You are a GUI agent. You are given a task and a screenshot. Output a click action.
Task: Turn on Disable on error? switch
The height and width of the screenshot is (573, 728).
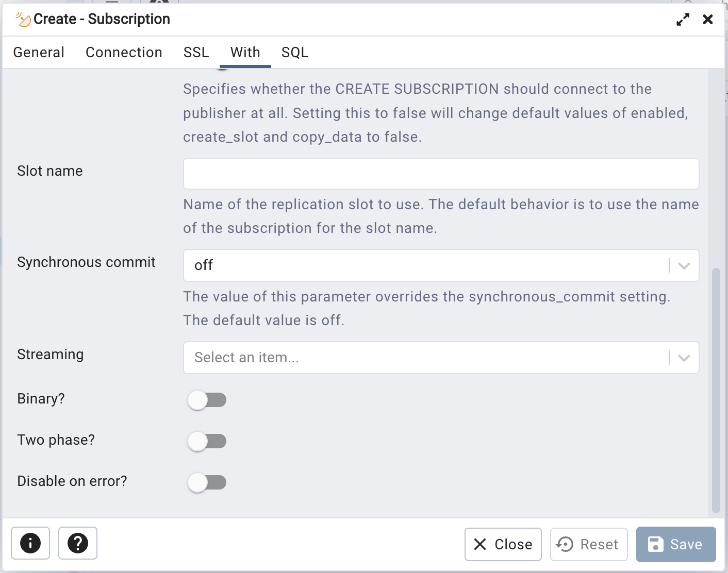click(207, 482)
